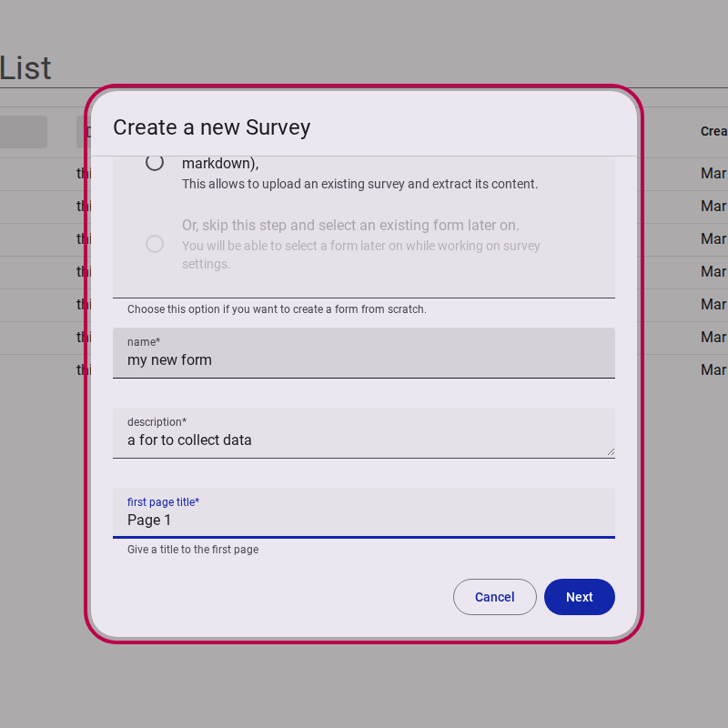Click the 'Create a new Survey' dialog title
Viewport: 728px width, 728px height.
(212, 127)
